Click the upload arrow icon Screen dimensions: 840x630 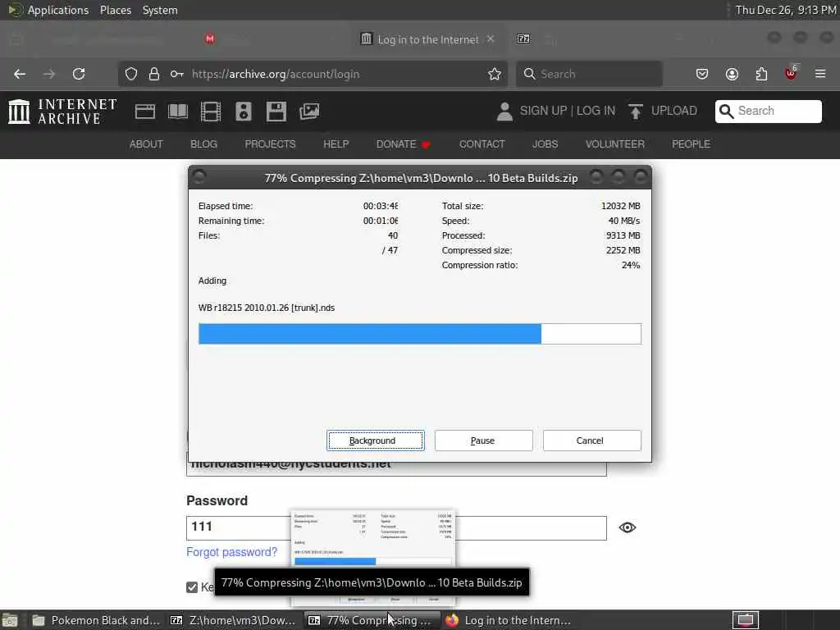pos(636,112)
